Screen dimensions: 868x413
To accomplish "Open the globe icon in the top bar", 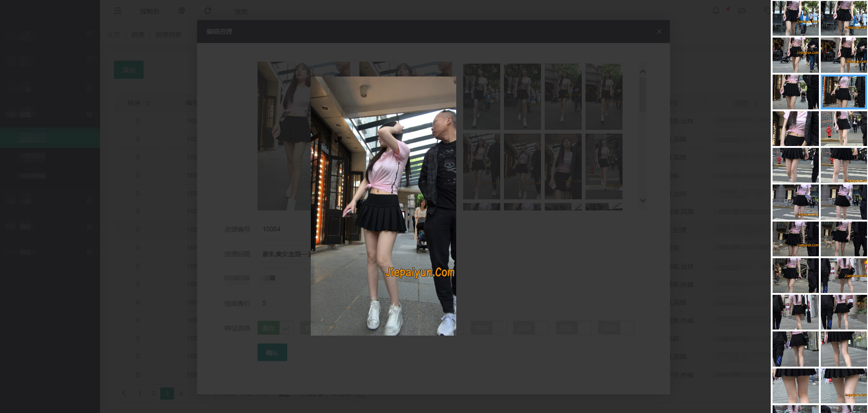I will coord(182,11).
